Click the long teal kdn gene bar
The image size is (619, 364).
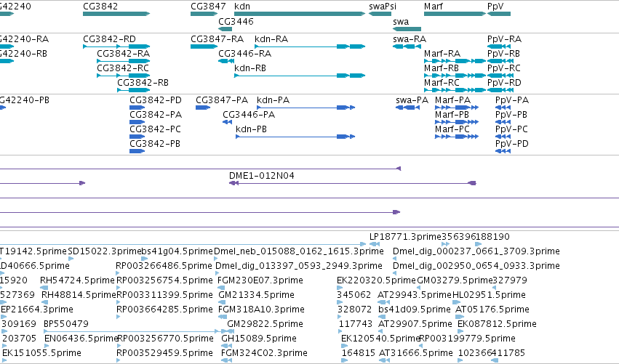[300, 14]
